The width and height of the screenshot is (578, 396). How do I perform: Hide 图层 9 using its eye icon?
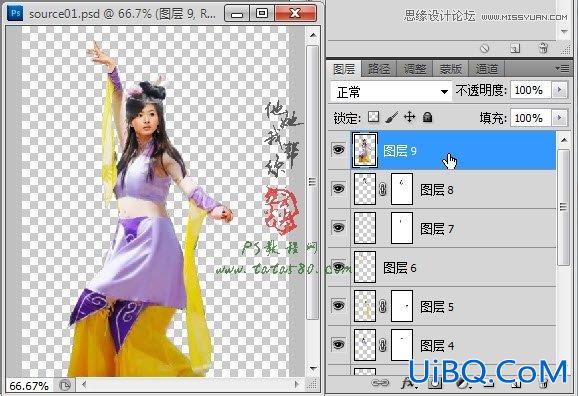pyautogui.click(x=338, y=149)
